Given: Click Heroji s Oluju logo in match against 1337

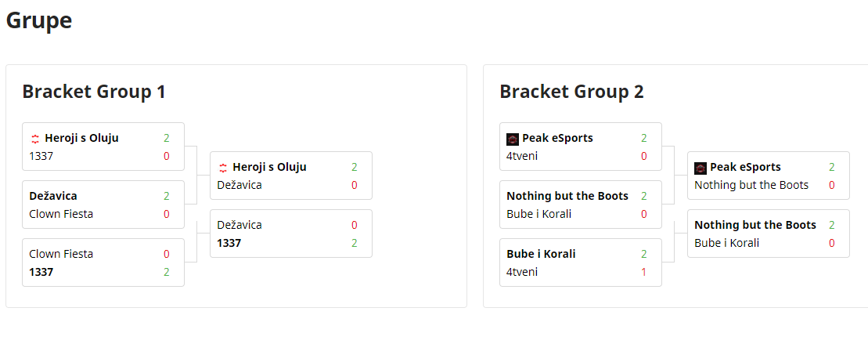Looking at the screenshot, I should click(35, 139).
